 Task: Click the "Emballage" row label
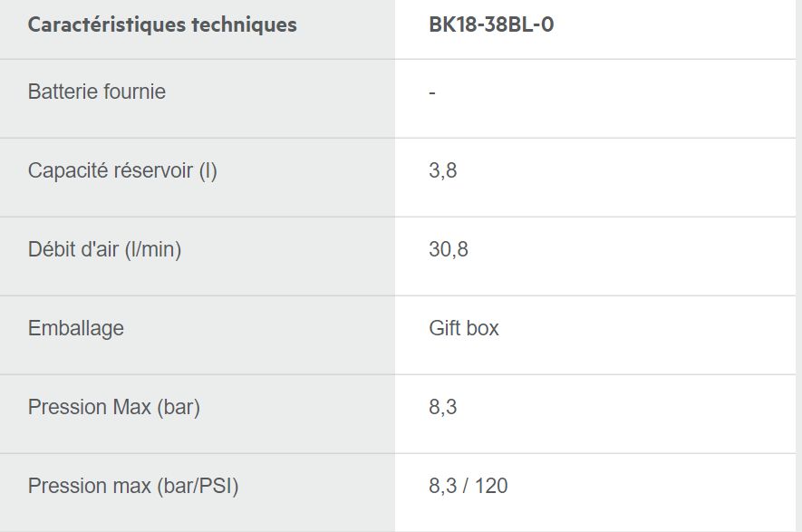(76, 328)
